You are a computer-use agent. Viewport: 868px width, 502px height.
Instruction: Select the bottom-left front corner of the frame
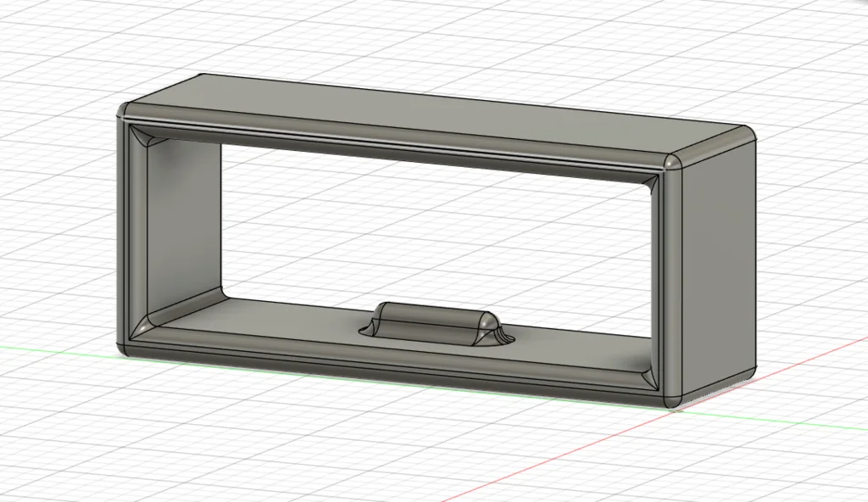pos(123,347)
